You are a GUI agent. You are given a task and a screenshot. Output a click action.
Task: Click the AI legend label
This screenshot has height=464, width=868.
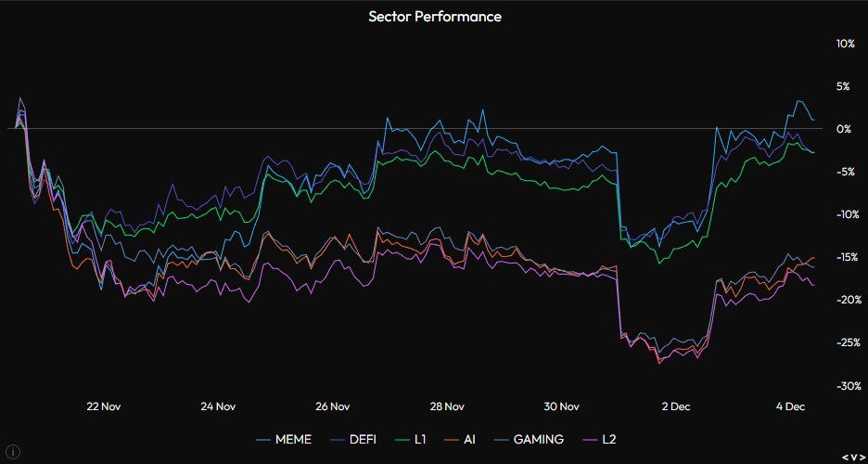pyautogui.click(x=469, y=439)
